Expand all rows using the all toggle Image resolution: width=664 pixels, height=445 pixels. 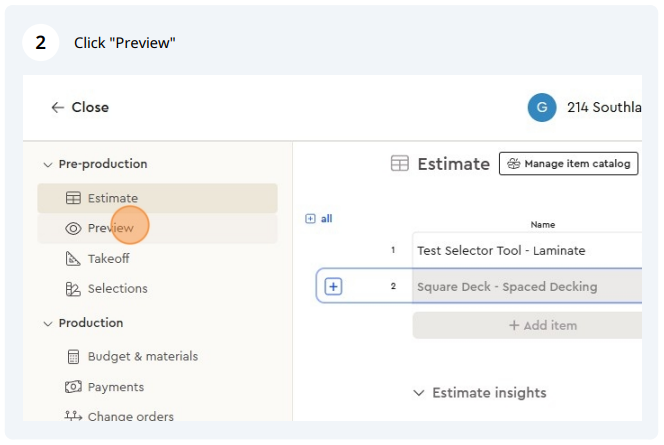click(319, 218)
